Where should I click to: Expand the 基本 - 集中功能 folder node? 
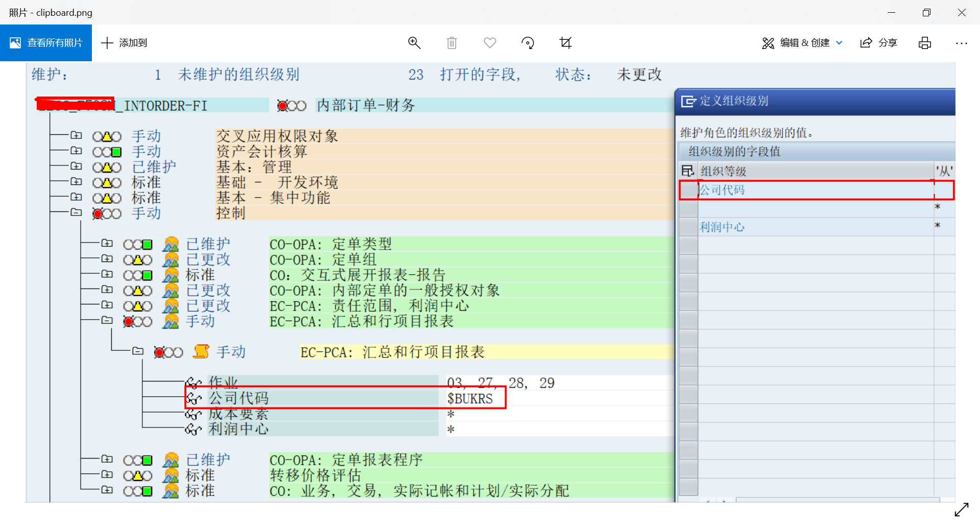pos(76,196)
